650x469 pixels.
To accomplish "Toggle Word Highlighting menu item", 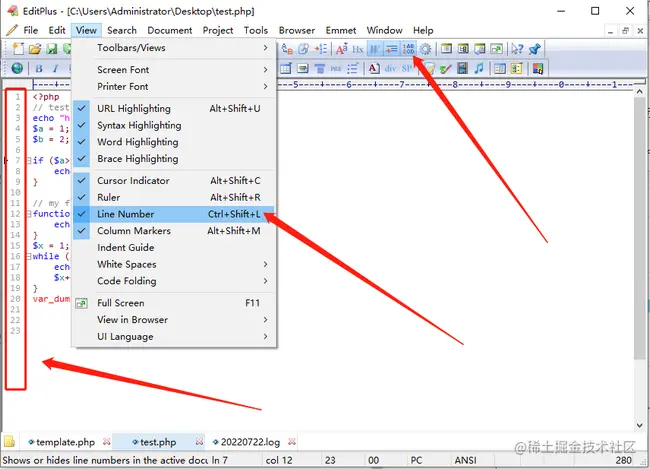I will 173,142.
